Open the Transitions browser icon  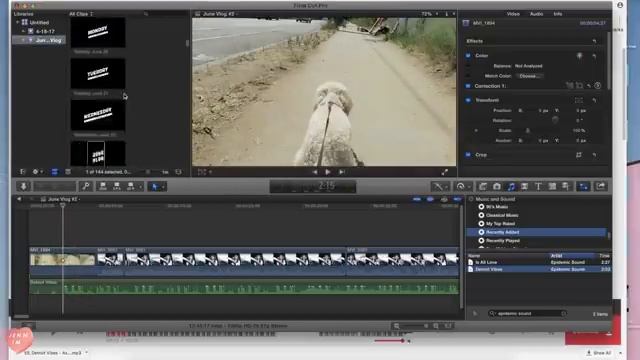(x=524, y=187)
